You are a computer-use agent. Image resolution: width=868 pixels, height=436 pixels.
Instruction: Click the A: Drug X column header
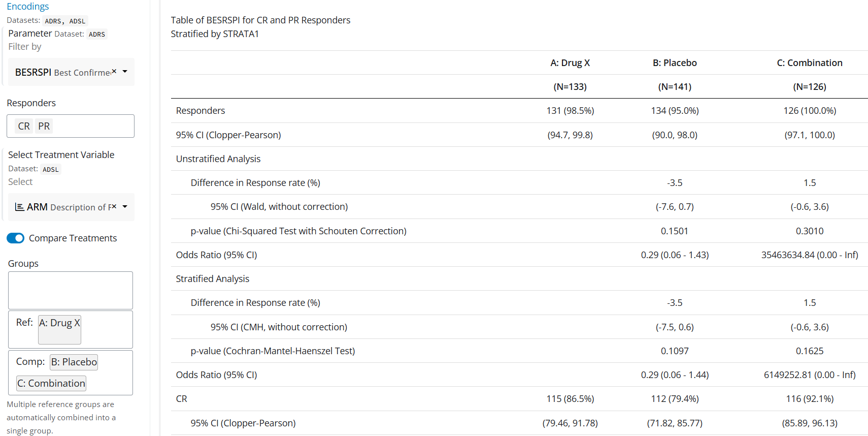click(570, 63)
